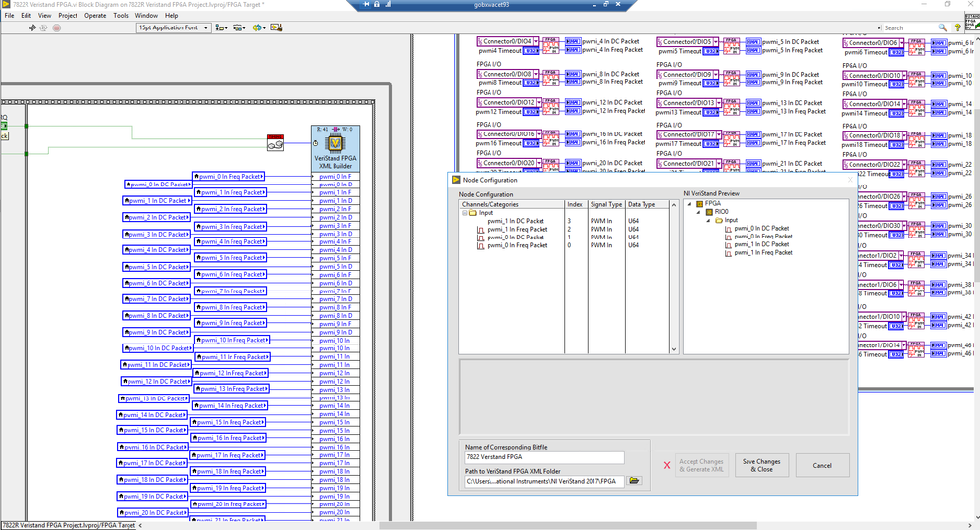
Task: Click Accept Changes & Generate XML button
Action: [x=701, y=465]
